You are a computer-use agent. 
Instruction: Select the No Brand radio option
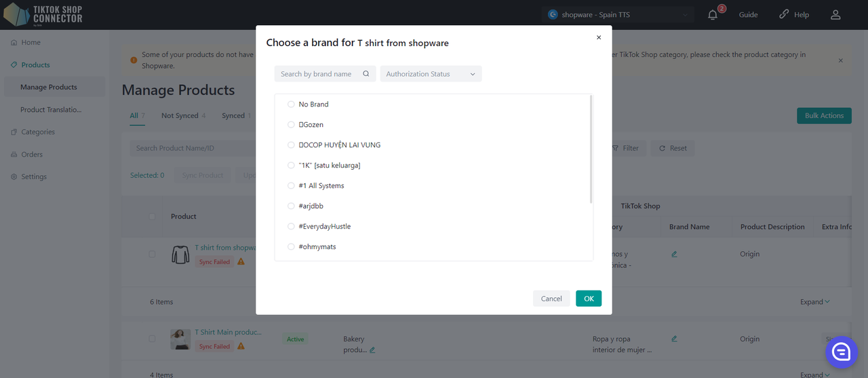[x=292, y=105]
